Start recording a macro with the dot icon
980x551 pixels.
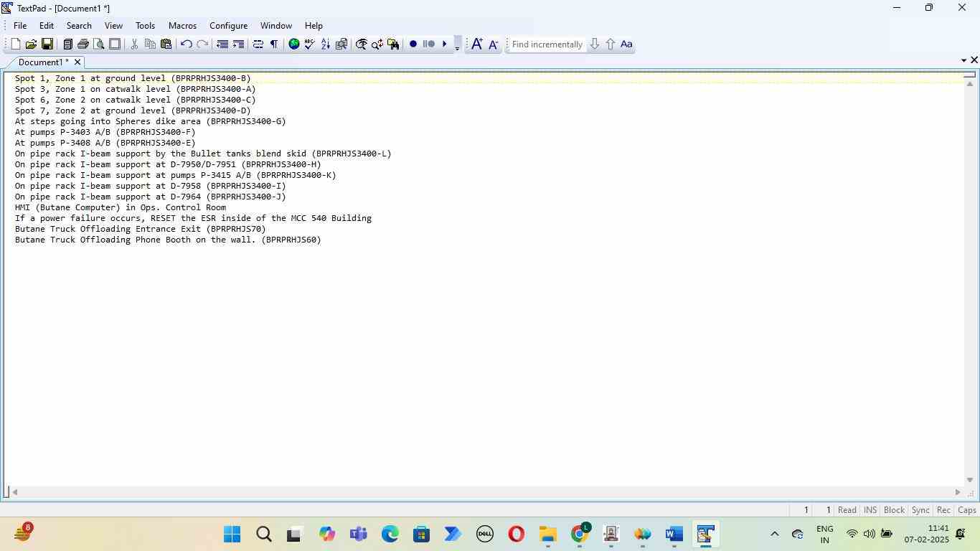[x=413, y=44]
